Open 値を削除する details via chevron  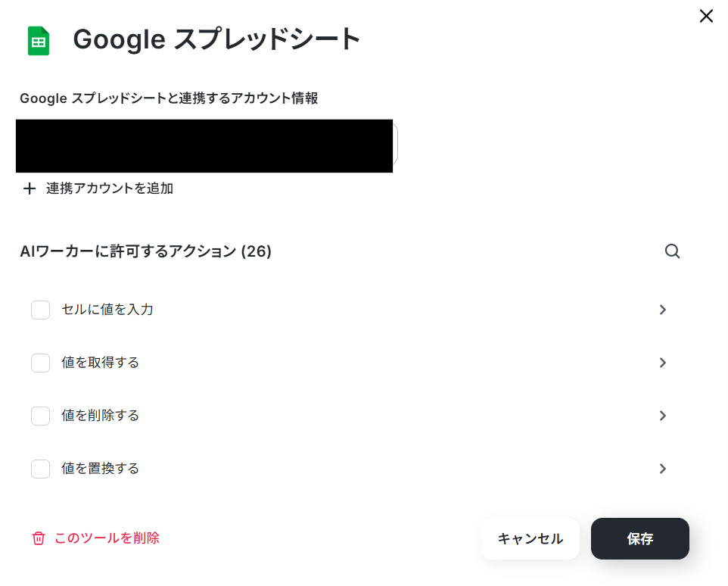coord(662,416)
